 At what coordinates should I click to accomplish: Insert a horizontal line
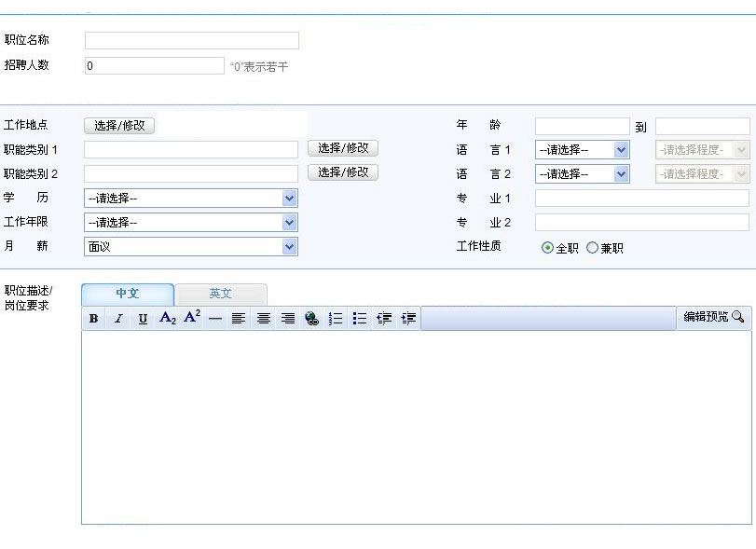(x=215, y=319)
